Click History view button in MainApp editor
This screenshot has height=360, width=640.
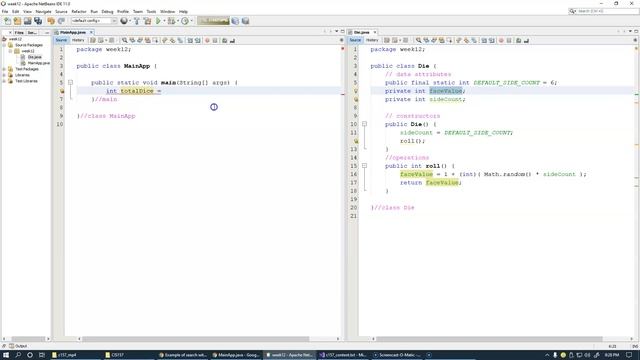pyautogui.click(x=78, y=40)
